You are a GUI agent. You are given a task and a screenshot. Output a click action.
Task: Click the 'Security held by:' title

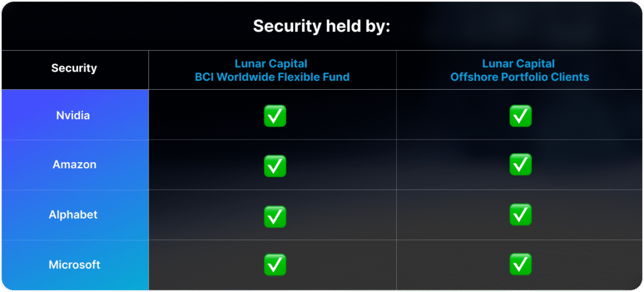tap(321, 26)
